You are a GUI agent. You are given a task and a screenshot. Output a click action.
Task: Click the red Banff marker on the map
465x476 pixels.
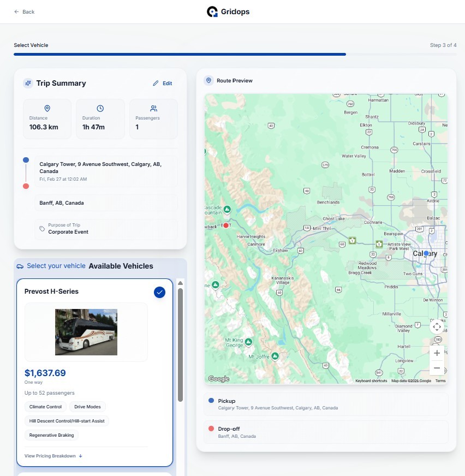(x=226, y=225)
